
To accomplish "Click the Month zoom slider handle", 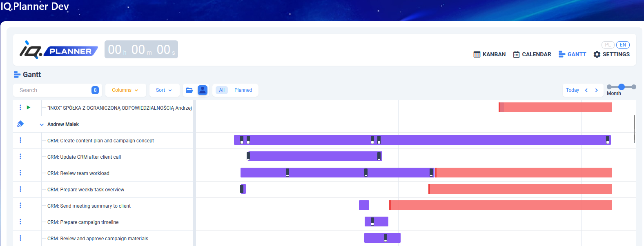I will [621, 87].
